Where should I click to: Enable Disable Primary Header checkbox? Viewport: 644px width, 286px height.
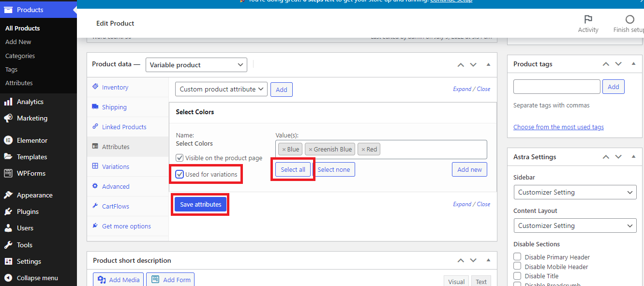coord(517,257)
